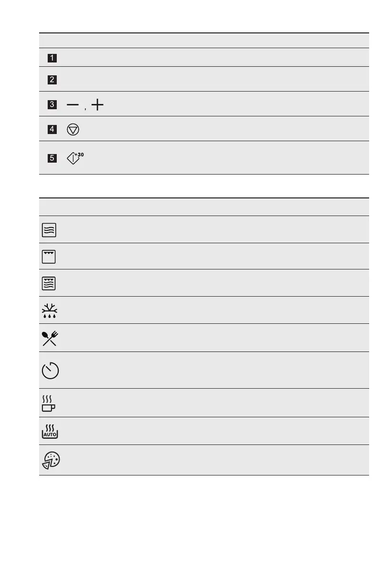Select the defrost snowflake with drops icon
This screenshot has height=568, width=392.
tap(50, 310)
